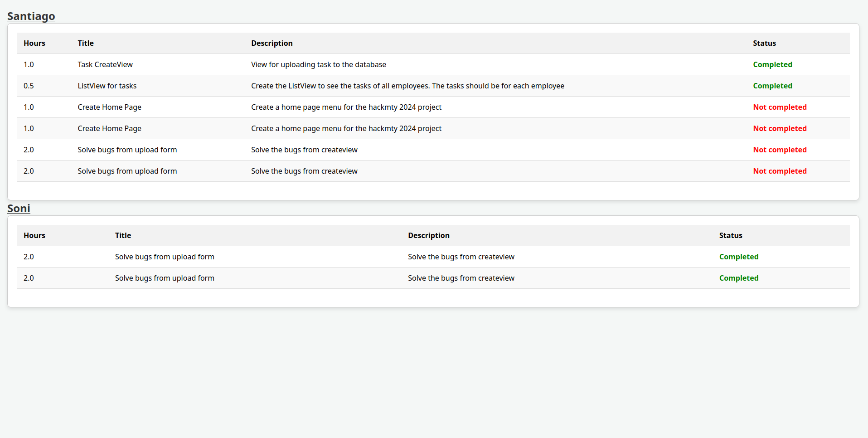Click Description header in Soni's table
The image size is (868, 438).
click(428, 235)
